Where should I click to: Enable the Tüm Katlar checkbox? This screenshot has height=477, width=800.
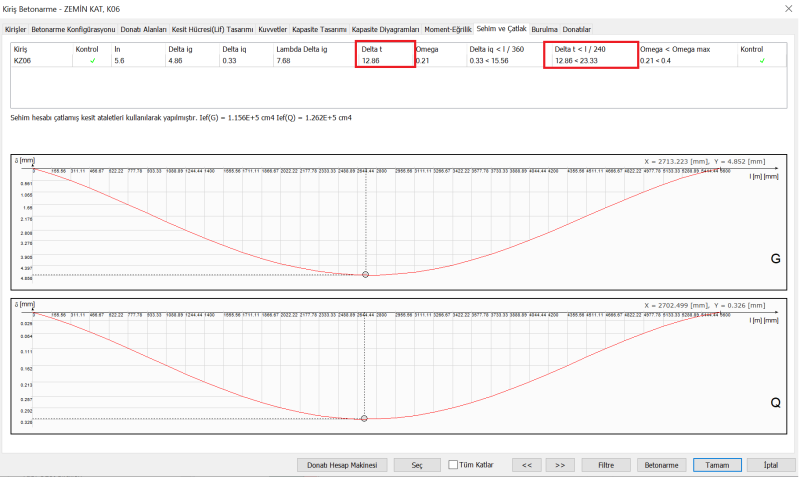(x=455, y=465)
